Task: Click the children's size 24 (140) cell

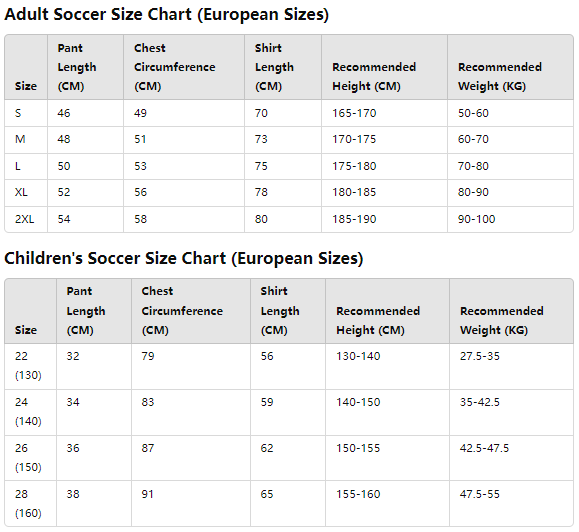Action: (x=30, y=412)
